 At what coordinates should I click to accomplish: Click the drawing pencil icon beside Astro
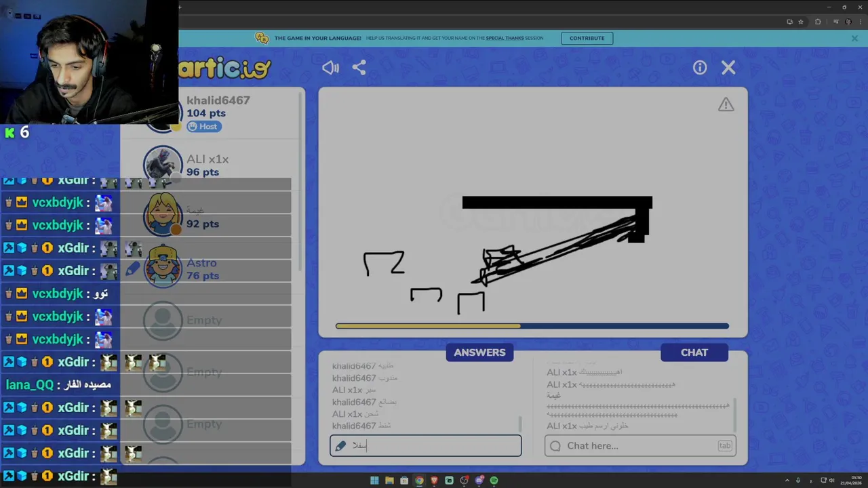click(x=132, y=269)
